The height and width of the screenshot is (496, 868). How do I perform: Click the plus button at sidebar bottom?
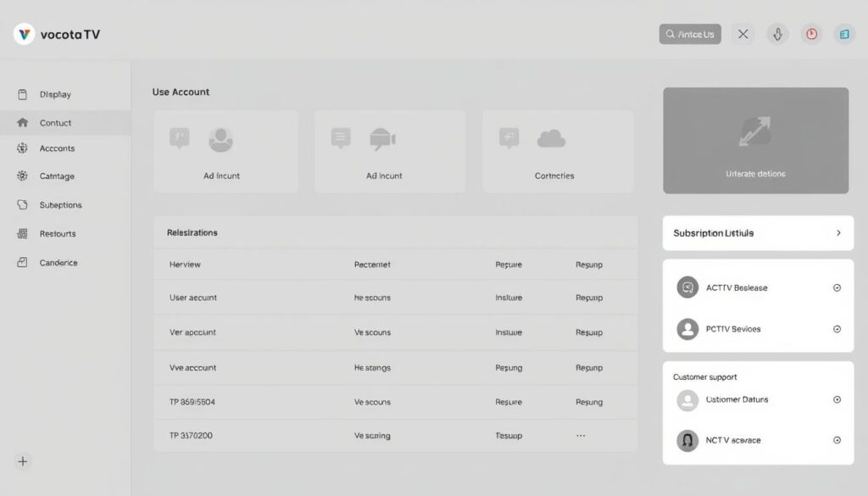click(23, 461)
